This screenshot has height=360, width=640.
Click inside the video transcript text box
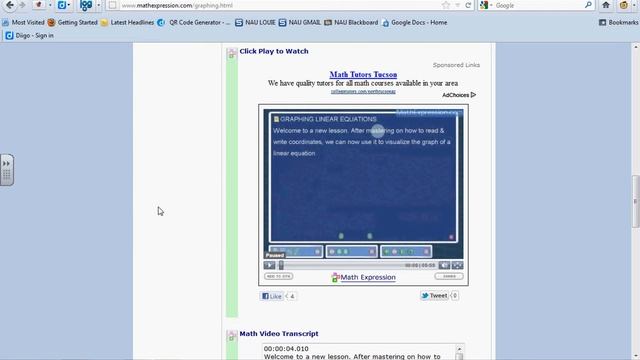tap(359, 352)
